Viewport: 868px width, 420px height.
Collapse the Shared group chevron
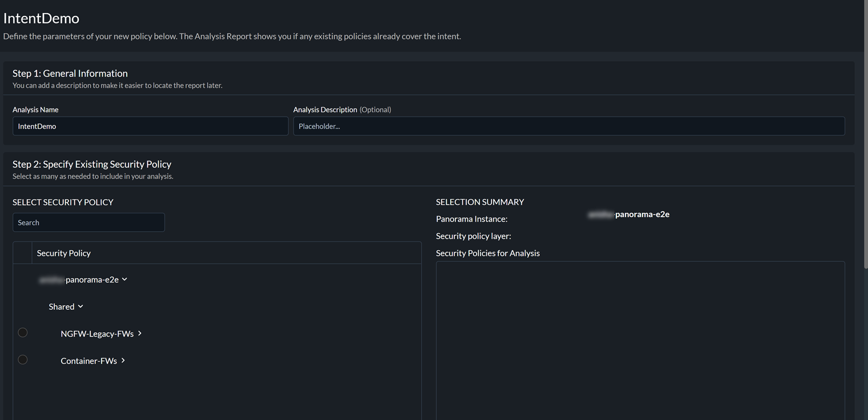pyautogui.click(x=80, y=306)
